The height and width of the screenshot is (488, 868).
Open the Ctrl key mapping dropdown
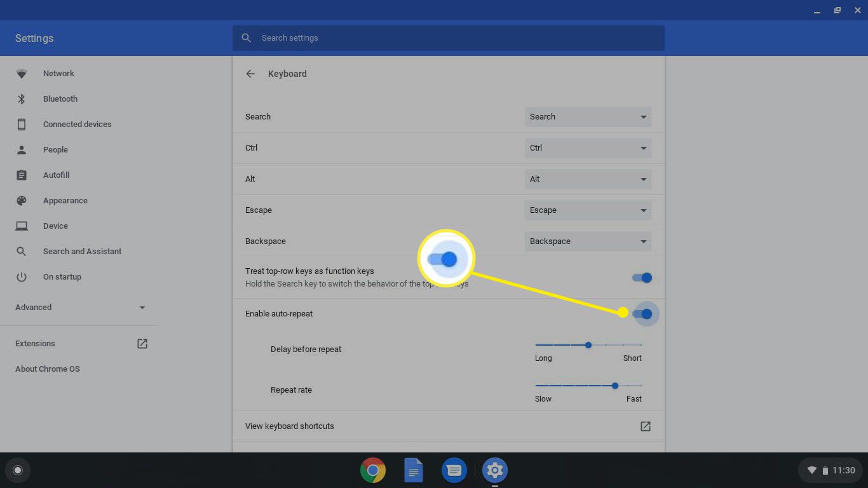pyautogui.click(x=588, y=148)
